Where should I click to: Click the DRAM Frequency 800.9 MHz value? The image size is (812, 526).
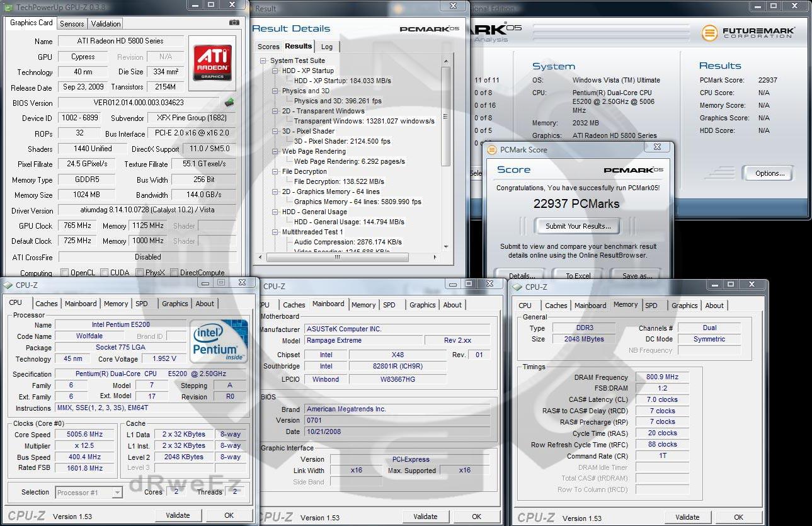[662, 377]
